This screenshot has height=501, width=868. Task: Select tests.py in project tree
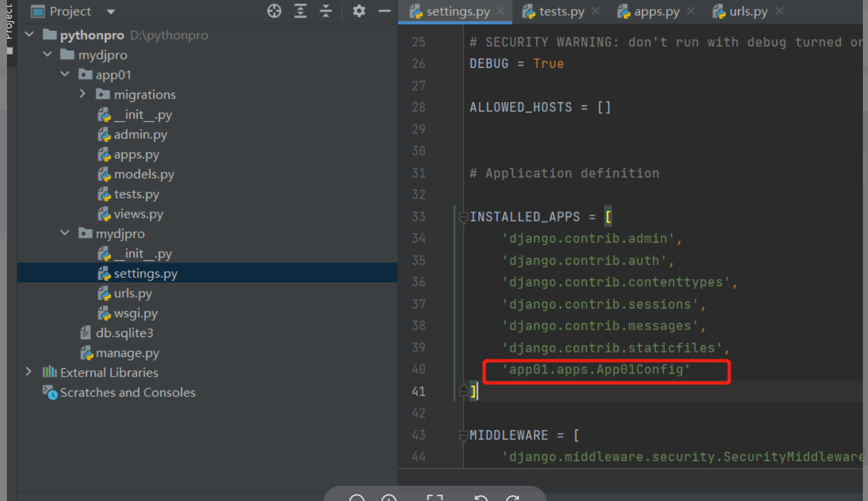point(137,194)
